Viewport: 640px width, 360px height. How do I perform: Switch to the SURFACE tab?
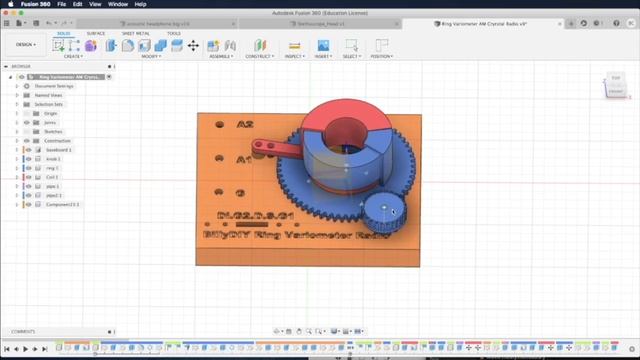coord(96,33)
